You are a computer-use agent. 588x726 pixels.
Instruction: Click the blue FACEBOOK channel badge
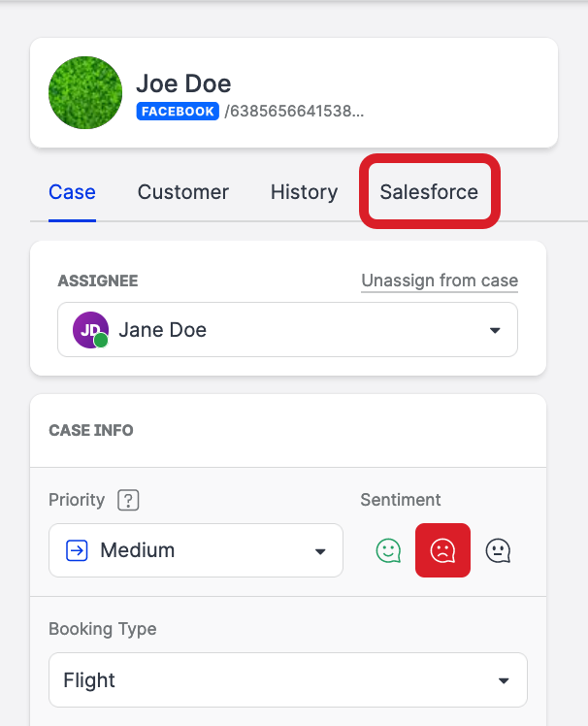click(179, 112)
